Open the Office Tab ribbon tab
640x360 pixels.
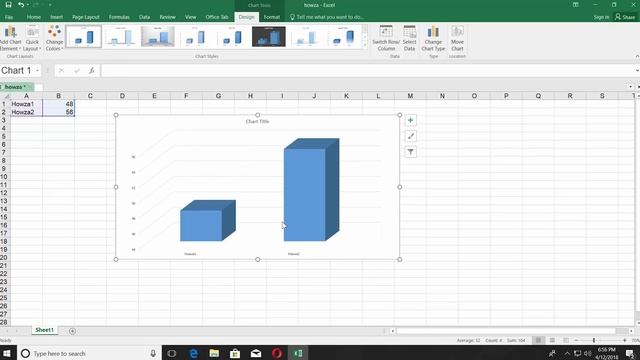click(x=217, y=17)
